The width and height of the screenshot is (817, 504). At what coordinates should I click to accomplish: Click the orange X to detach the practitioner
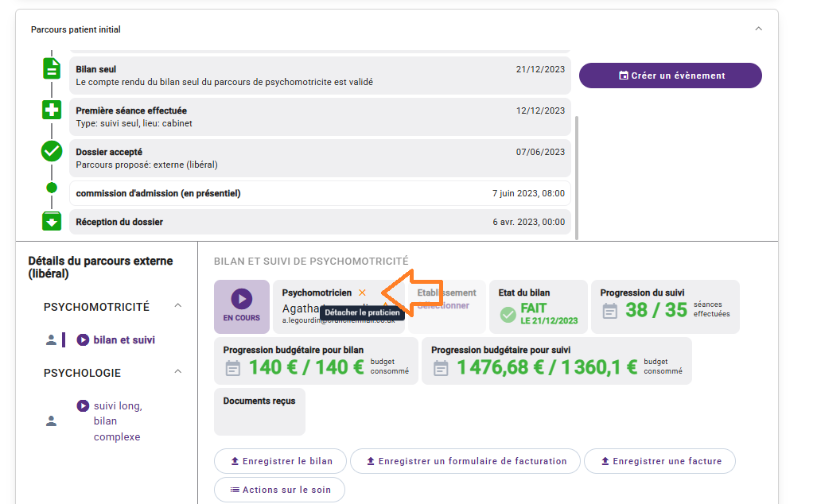point(363,293)
